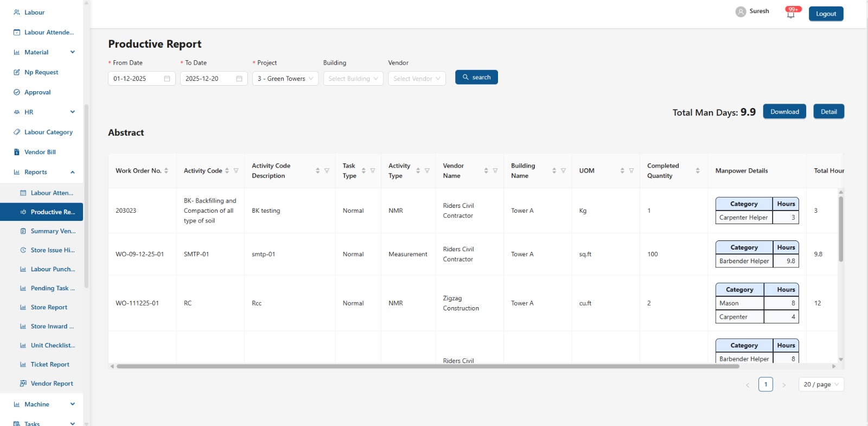Sort the Building Name column

(554, 170)
